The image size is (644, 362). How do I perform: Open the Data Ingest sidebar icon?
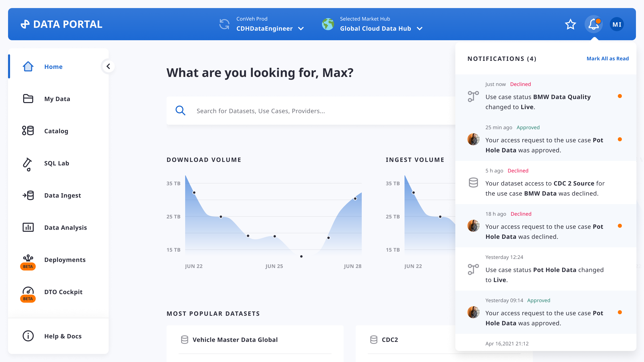(28, 195)
